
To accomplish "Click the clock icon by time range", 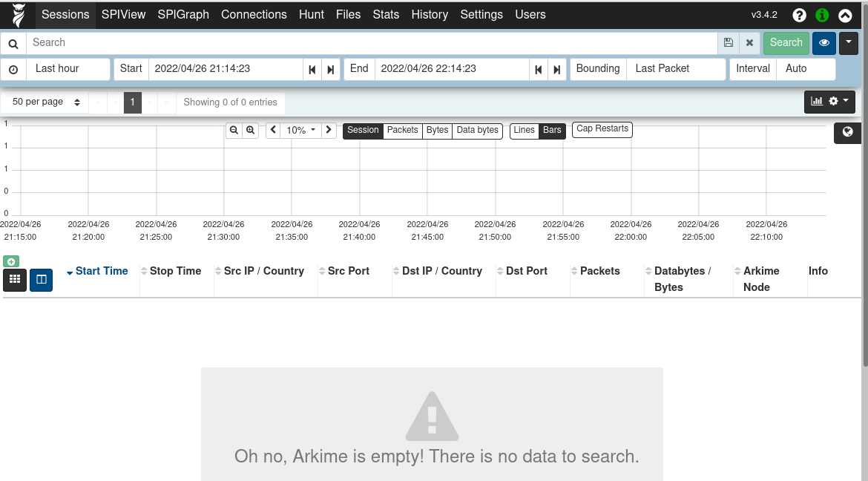I will 13,69.
